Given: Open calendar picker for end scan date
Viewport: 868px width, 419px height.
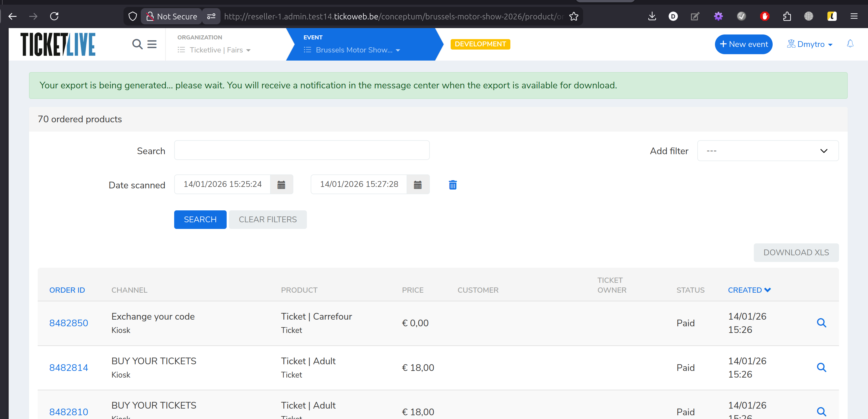Looking at the screenshot, I should click(x=418, y=185).
